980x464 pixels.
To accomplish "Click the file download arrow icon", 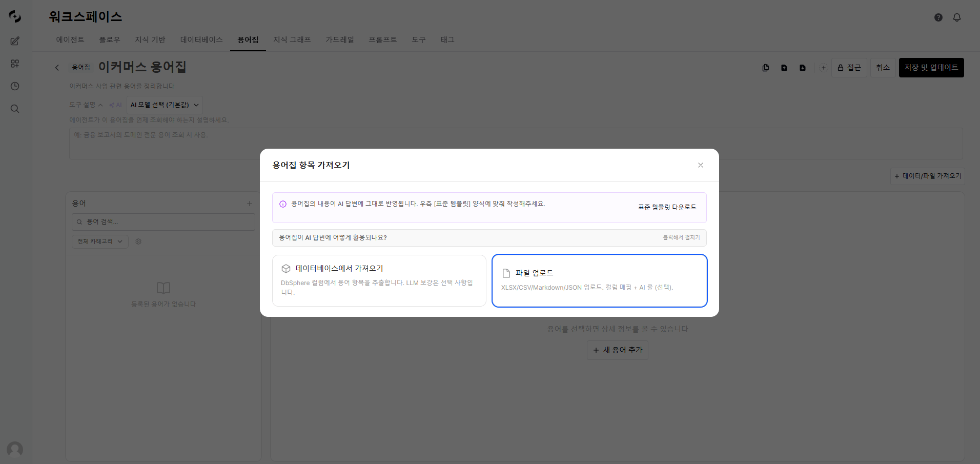I will 803,68.
